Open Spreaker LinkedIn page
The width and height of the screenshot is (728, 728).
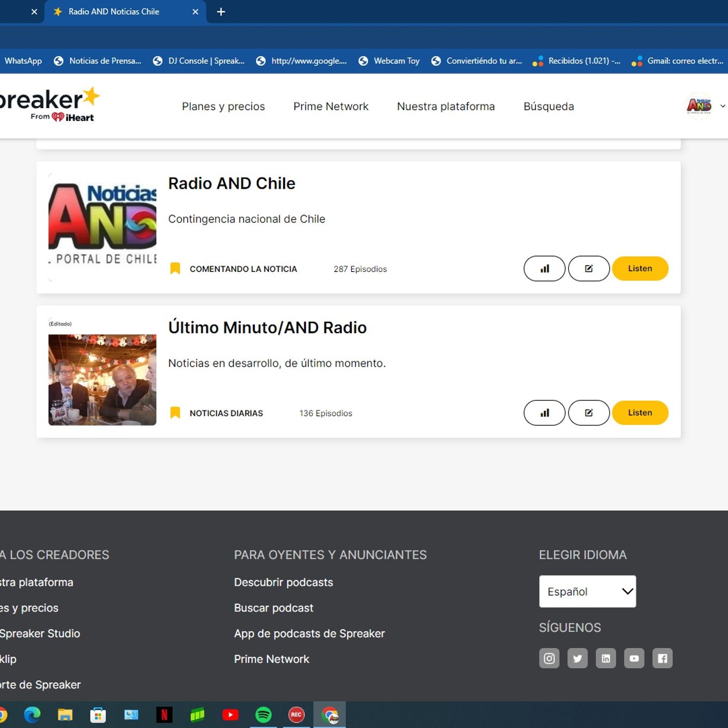pos(606,658)
